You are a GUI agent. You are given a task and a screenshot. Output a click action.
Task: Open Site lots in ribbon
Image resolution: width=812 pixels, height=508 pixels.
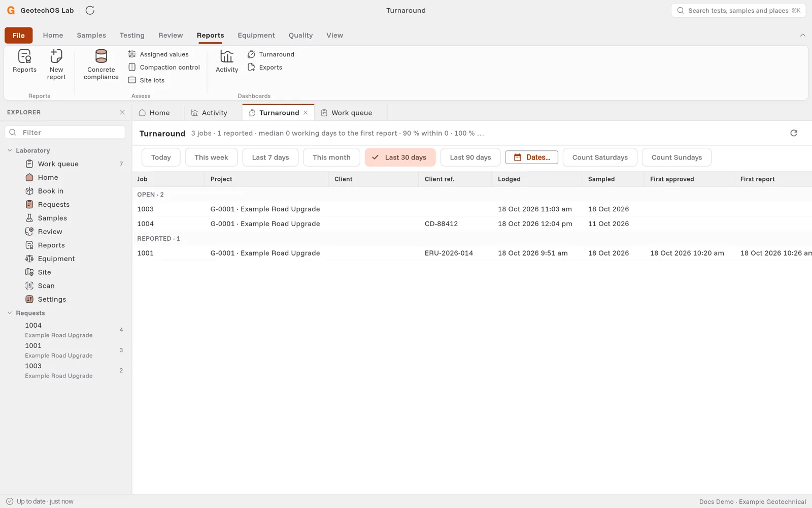click(146, 80)
